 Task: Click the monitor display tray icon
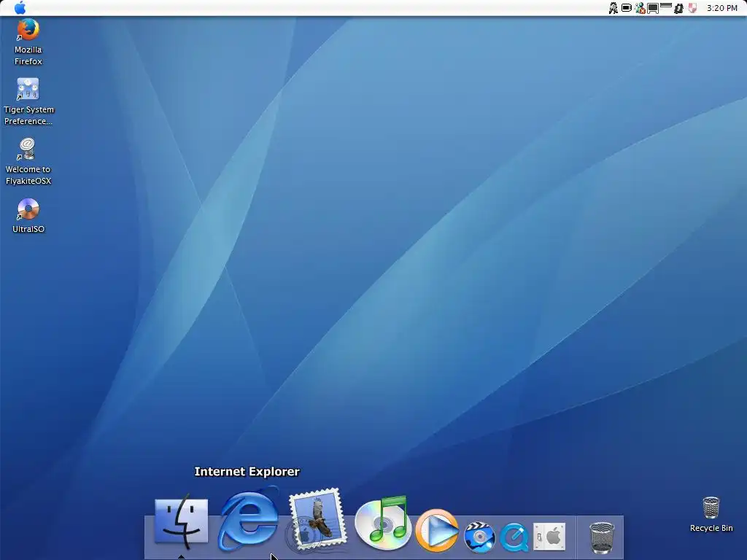[x=653, y=9]
